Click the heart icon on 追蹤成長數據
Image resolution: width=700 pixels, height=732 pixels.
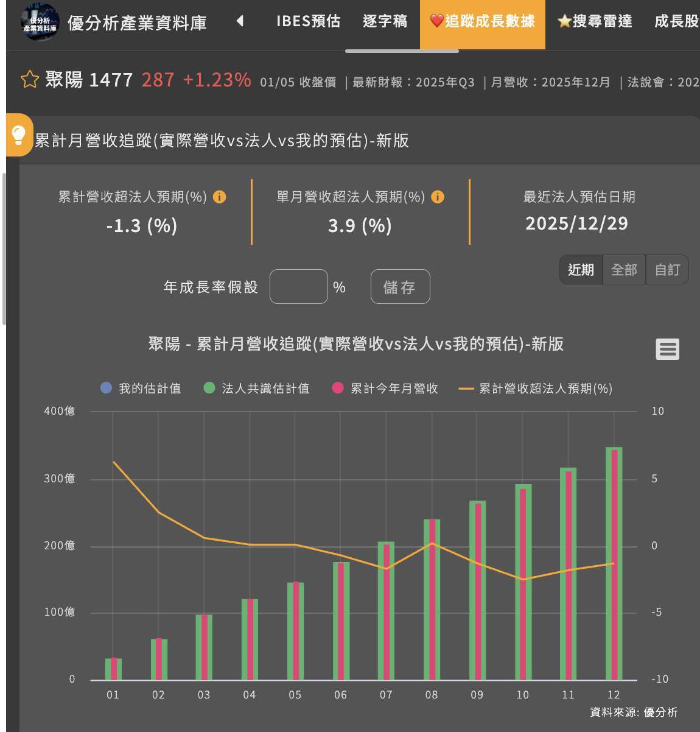438,21
